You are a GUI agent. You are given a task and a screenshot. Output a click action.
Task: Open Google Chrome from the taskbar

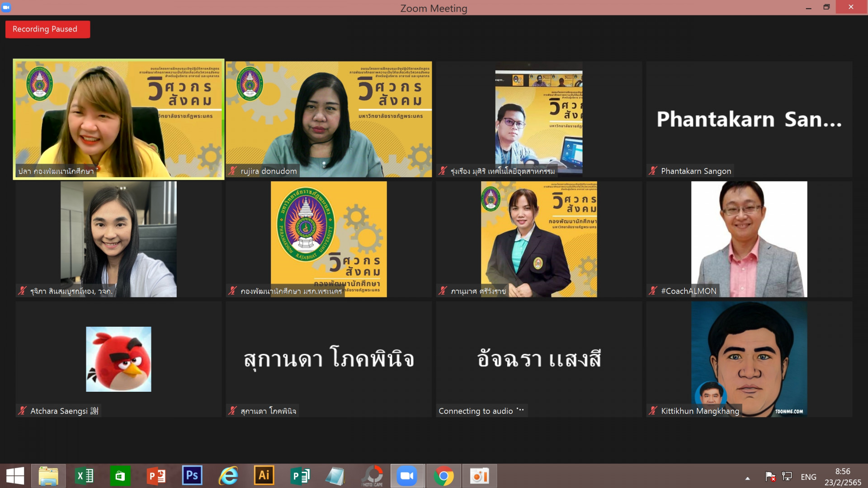443,476
